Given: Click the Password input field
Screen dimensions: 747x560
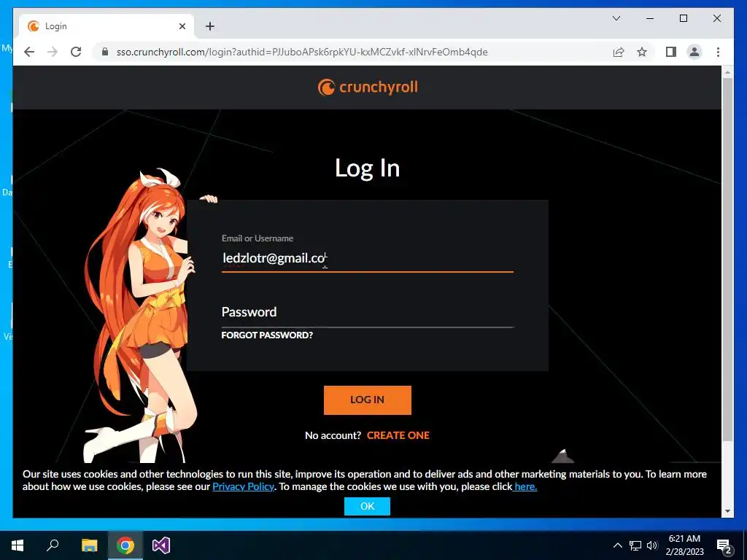Looking at the screenshot, I should (x=368, y=312).
